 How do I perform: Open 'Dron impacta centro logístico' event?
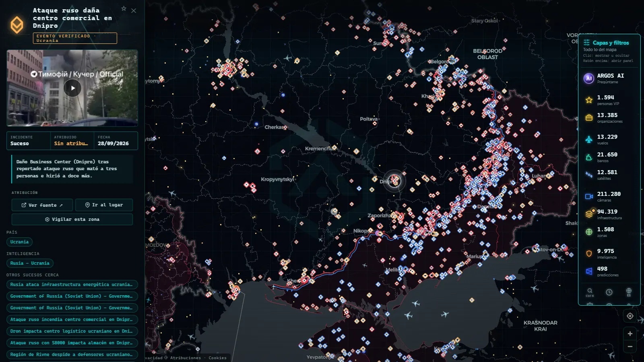pyautogui.click(x=72, y=331)
